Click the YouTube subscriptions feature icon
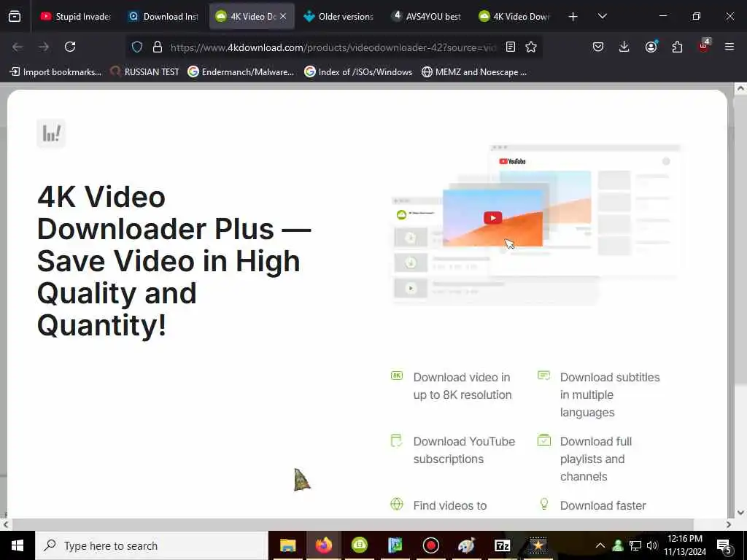The width and height of the screenshot is (747, 560). [x=396, y=440]
